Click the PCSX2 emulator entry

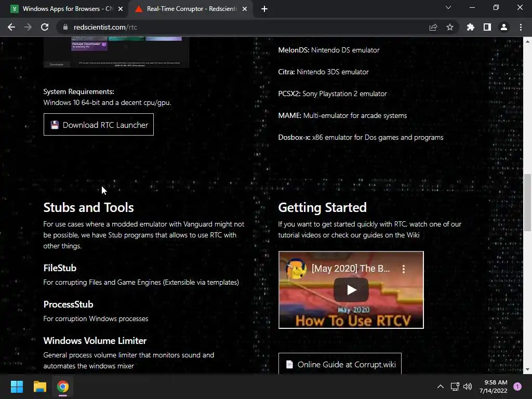332,94
